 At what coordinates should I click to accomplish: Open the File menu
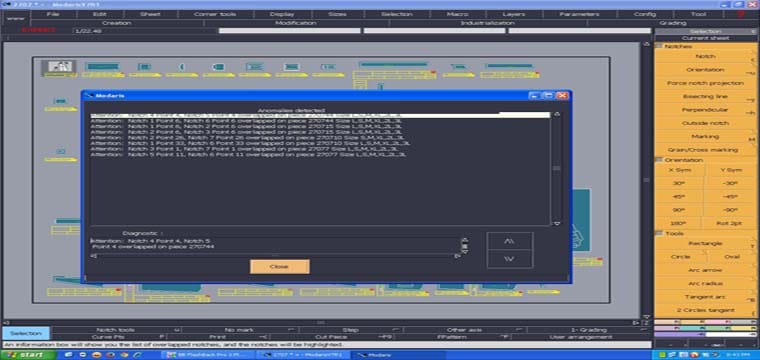point(53,14)
